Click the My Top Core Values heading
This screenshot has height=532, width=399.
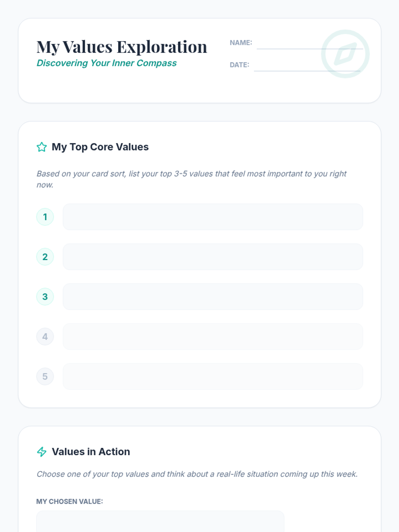[100, 147]
